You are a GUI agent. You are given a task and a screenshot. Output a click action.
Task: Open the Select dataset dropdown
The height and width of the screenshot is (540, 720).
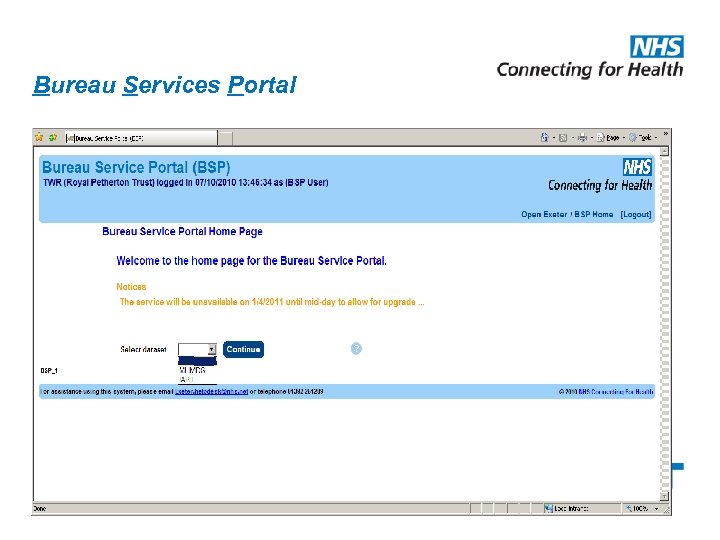[197, 349]
